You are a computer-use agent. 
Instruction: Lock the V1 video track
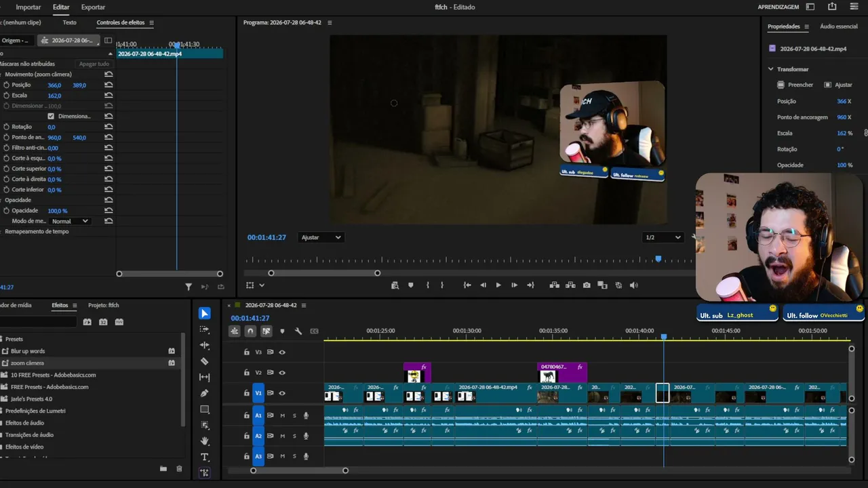(247, 393)
